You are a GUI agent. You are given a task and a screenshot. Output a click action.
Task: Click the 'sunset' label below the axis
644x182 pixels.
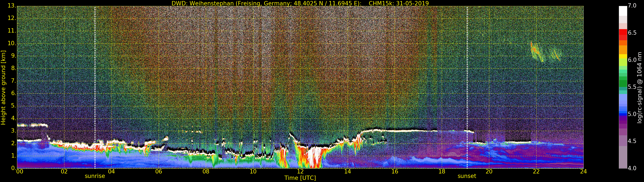(x=467, y=176)
